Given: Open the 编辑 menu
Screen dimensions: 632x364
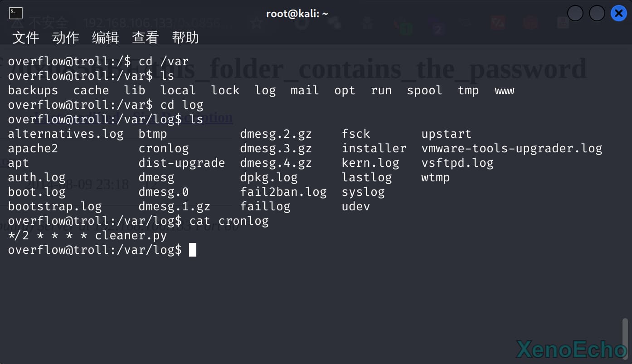Looking at the screenshot, I should point(105,38).
